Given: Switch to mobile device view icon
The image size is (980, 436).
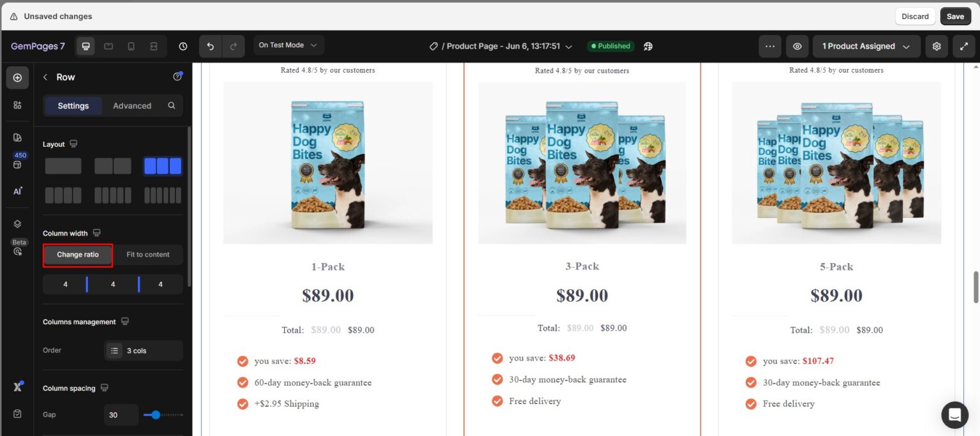Looking at the screenshot, I should point(131,46).
